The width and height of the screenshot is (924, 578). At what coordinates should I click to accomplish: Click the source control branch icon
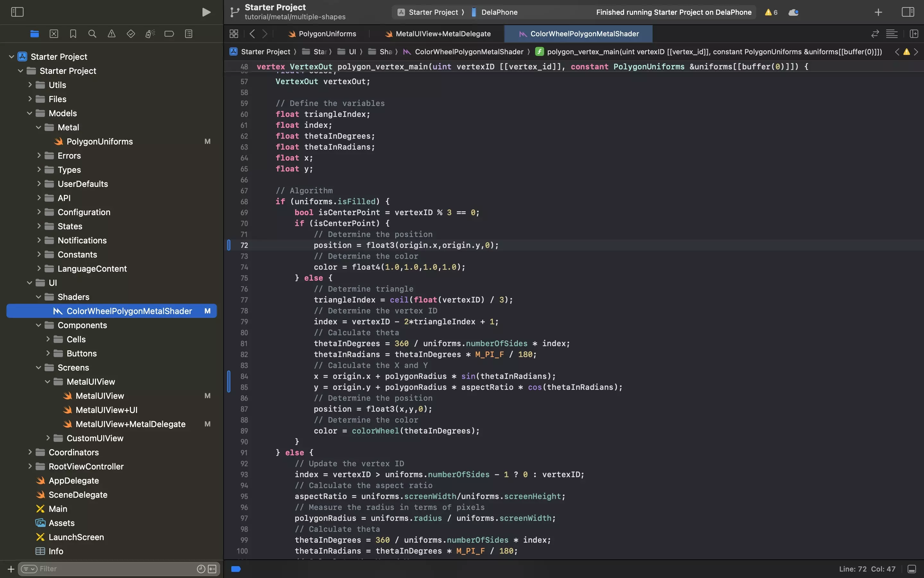(235, 12)
